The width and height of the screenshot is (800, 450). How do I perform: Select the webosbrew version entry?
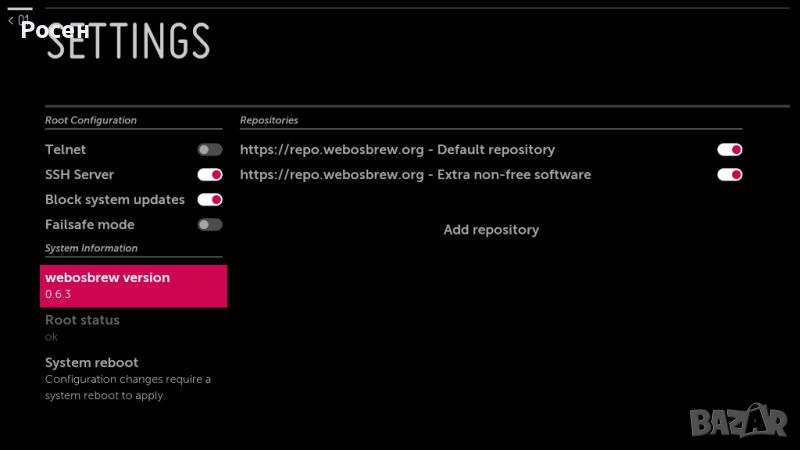click(x=133, y=286)
